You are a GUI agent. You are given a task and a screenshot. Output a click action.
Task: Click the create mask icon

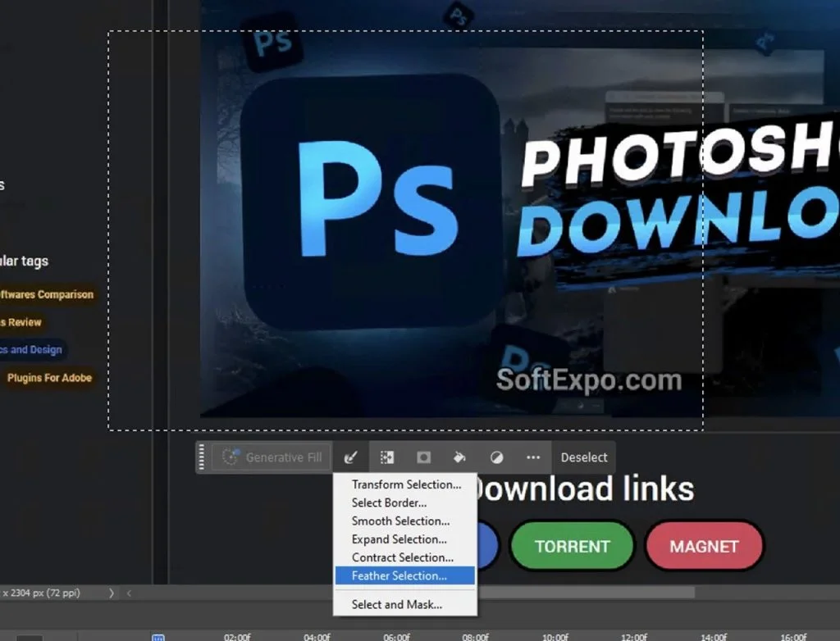(423, 457)
